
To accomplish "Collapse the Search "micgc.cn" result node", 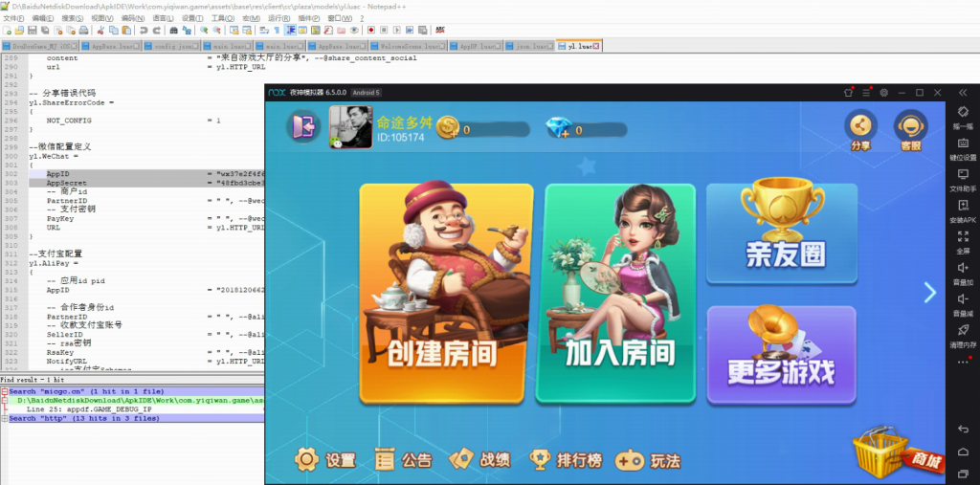I will point(4,391).
